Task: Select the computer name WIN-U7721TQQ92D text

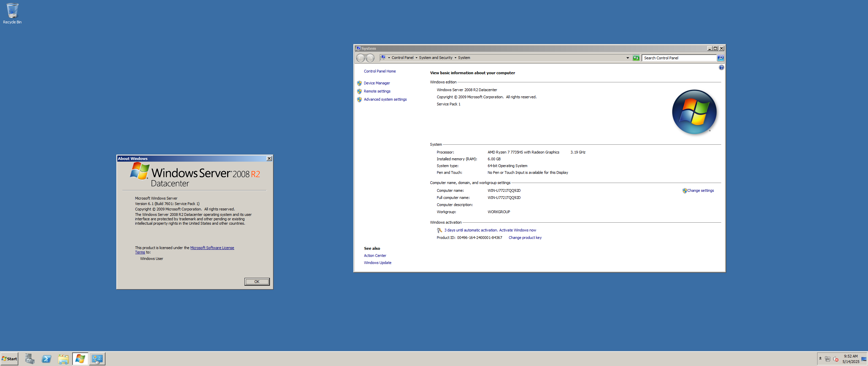Action: (x=504, y=190)
